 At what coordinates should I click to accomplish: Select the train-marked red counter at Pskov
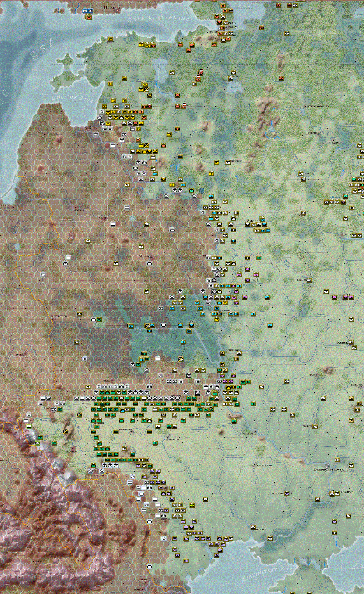coord(184,106)
